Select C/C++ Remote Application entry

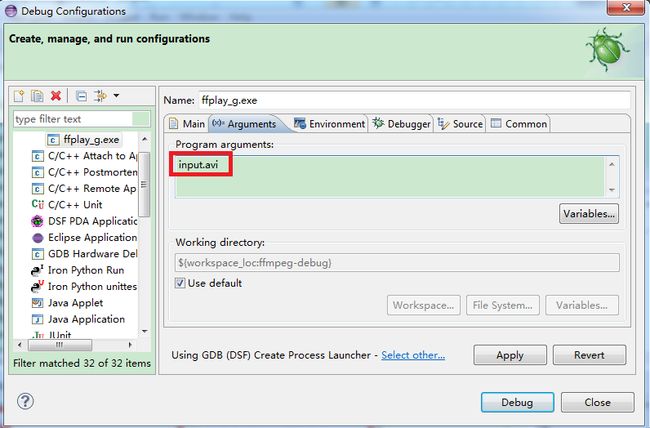92,189
